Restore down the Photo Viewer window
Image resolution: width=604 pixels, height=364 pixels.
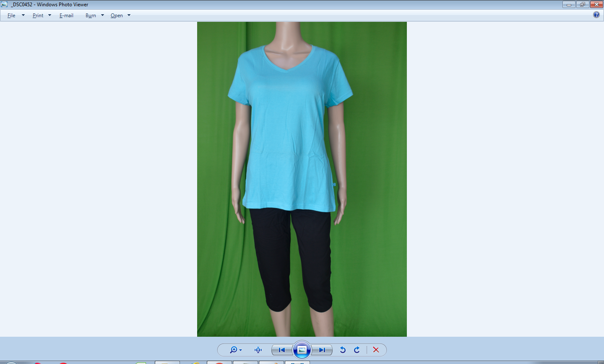click(x=583, y=5)
